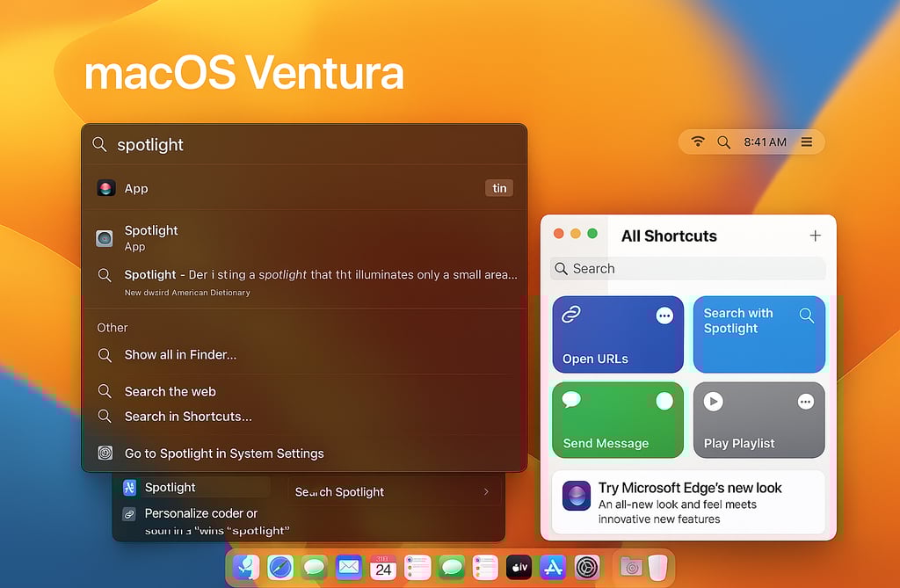Open options on the Open URLs shortcut
This screenshot has height=588, width=900.
(665, 315)
